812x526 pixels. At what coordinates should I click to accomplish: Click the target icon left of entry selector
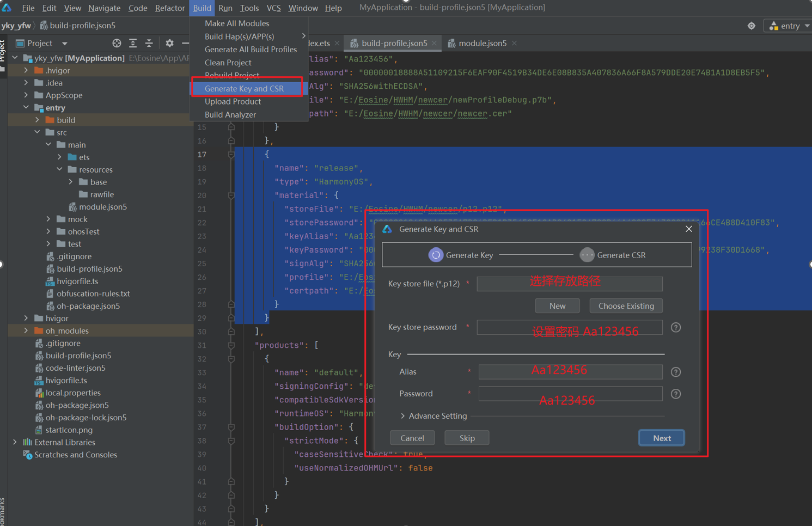pyautogui.click(x=751, y=26)
